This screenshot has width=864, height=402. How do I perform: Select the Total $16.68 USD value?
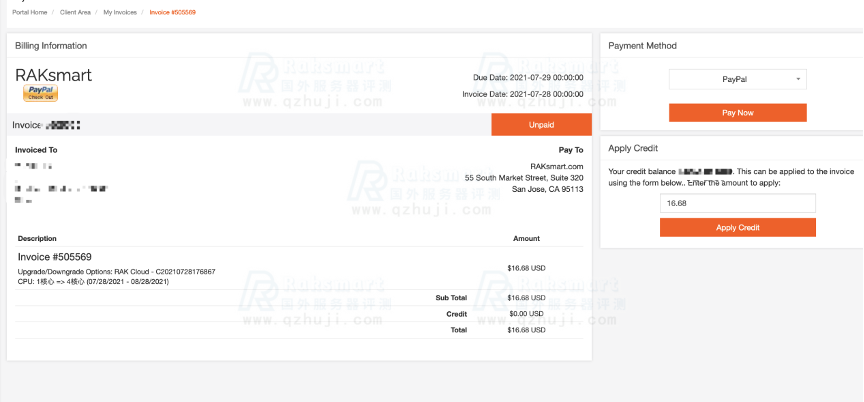tap(526, 330)
